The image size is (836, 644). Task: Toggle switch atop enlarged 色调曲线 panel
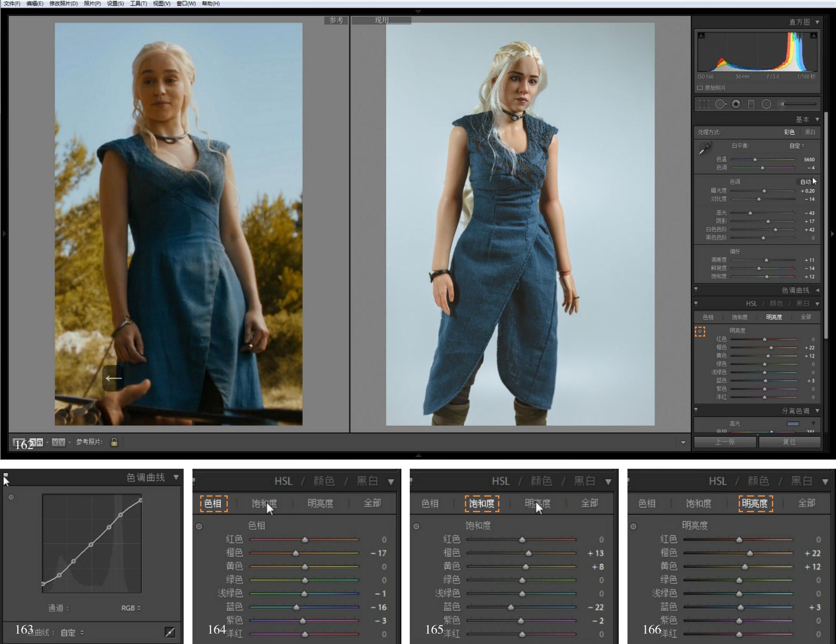tap(5, 476)
